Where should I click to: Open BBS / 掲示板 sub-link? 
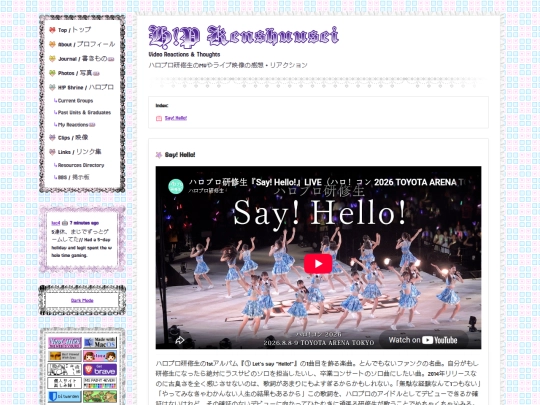[x=73, y=177]
